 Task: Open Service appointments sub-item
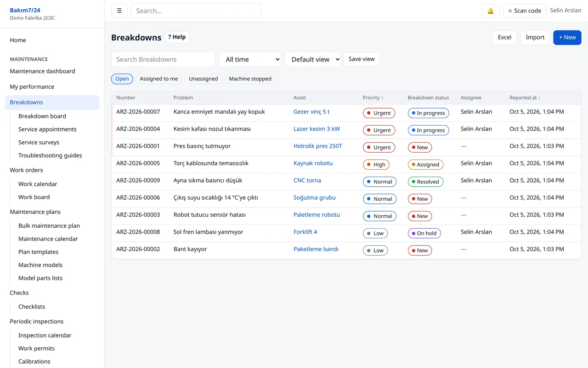pos(47,129)
